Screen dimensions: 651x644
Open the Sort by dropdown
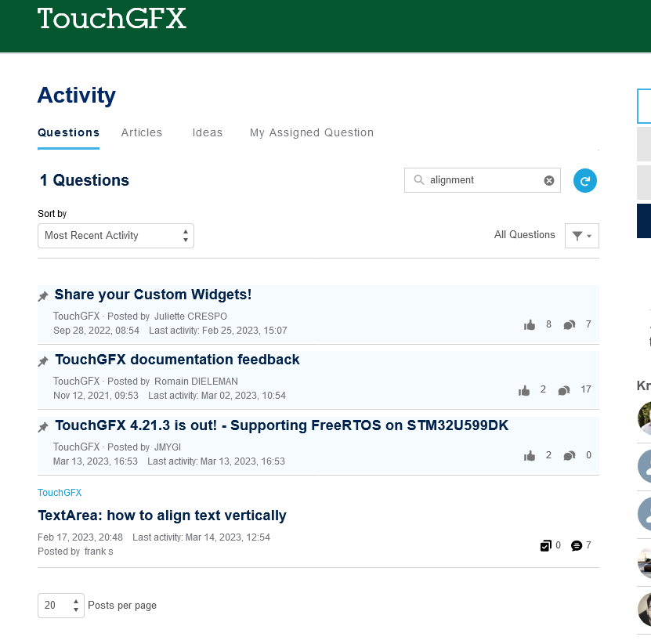coord(116,236)
